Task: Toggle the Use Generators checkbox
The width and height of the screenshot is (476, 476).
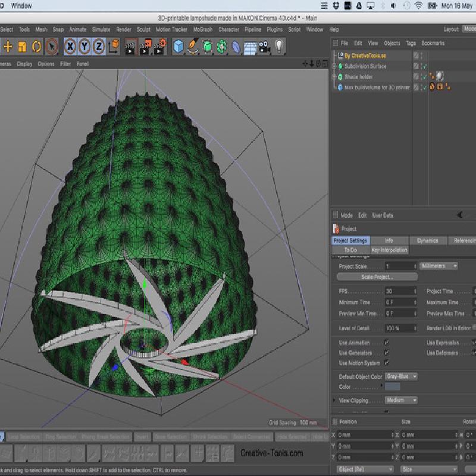Action: click(x=387, y=353)
